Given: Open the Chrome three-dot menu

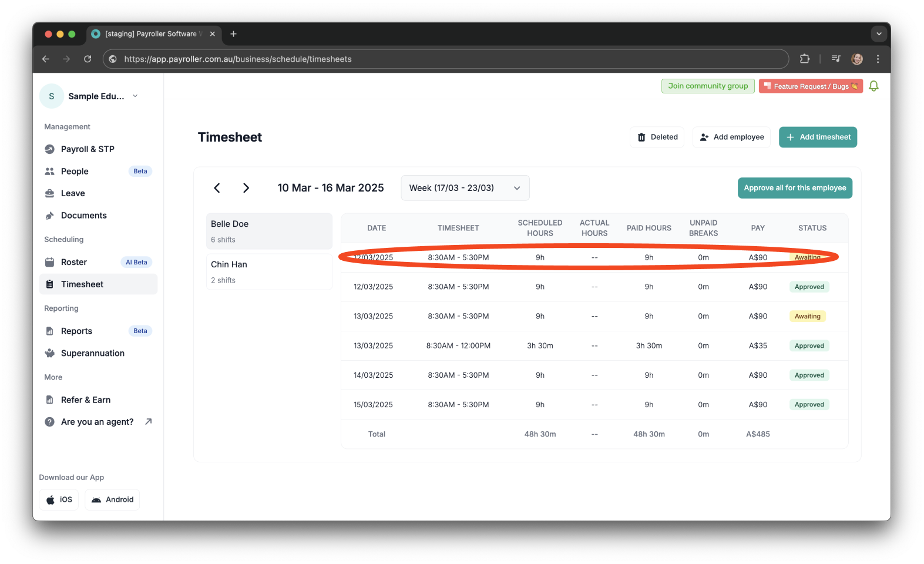Looking at the screenshot, I should 878,59.
